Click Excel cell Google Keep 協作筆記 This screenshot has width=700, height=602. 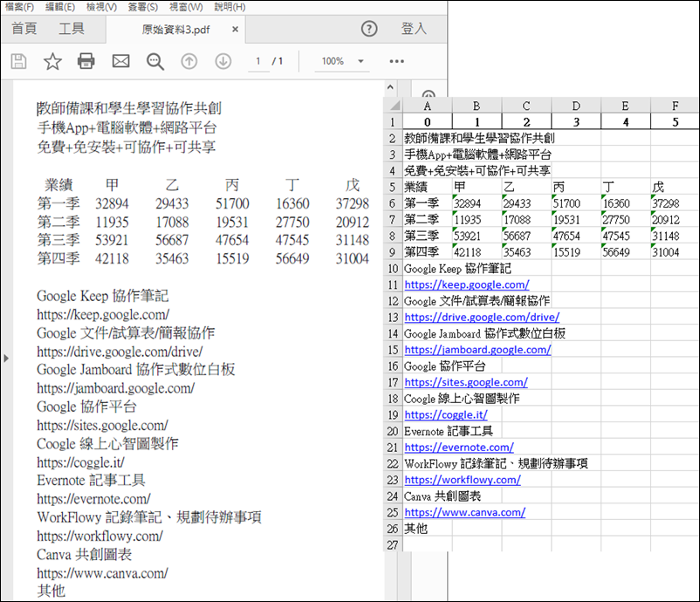tap(457, 269)
